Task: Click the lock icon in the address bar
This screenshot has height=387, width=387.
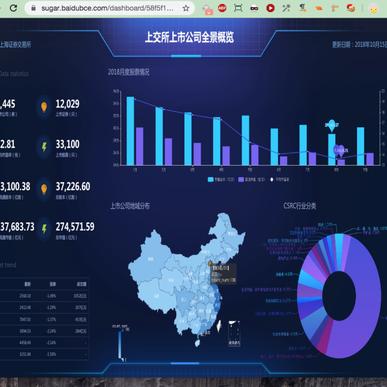Action: (33, 8)
